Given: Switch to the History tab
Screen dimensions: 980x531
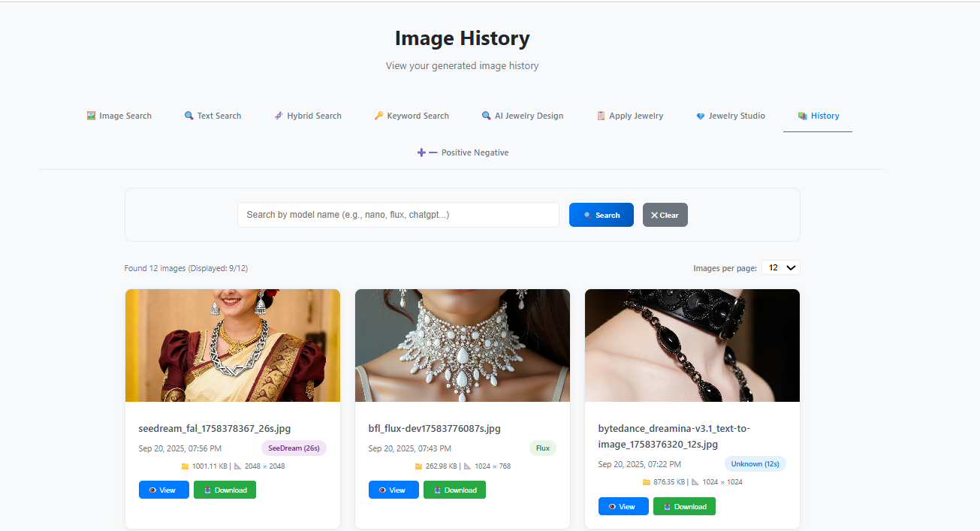Looking at the screenshot, I should (x=818, y=115).
